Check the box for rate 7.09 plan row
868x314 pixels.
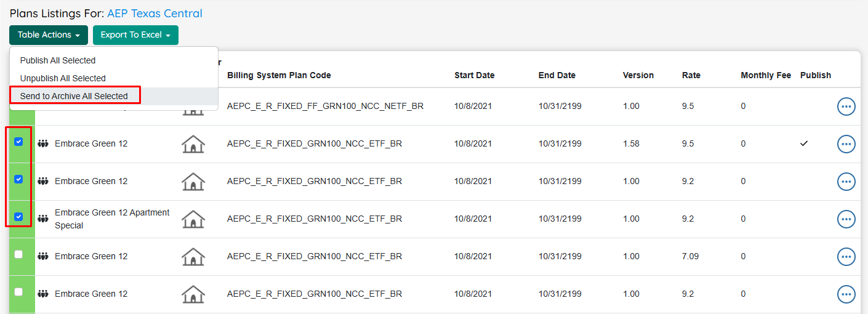pos(18,254)
